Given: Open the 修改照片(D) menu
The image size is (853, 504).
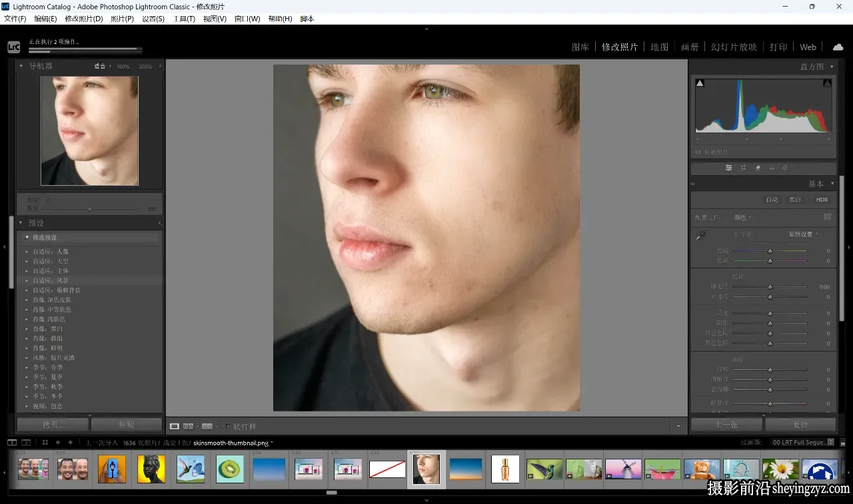Looking at the screenshot, I should pyautogui.click(x=84, y=19).
